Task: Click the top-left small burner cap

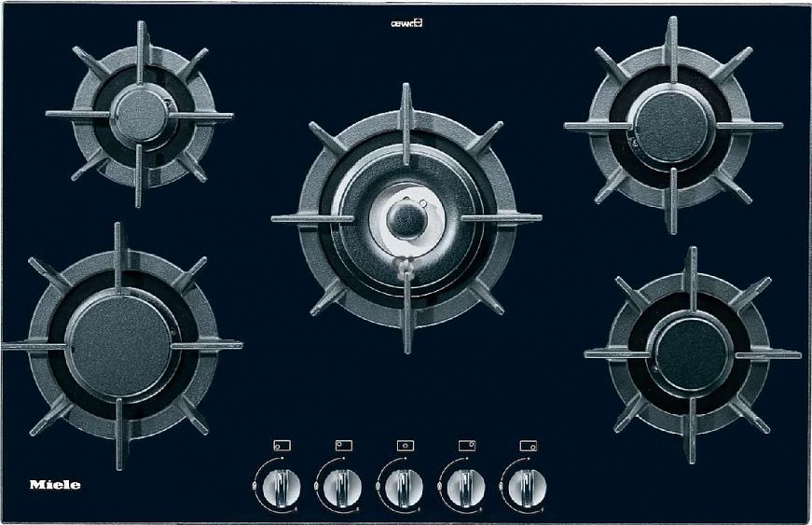Action: coord(141,116)
